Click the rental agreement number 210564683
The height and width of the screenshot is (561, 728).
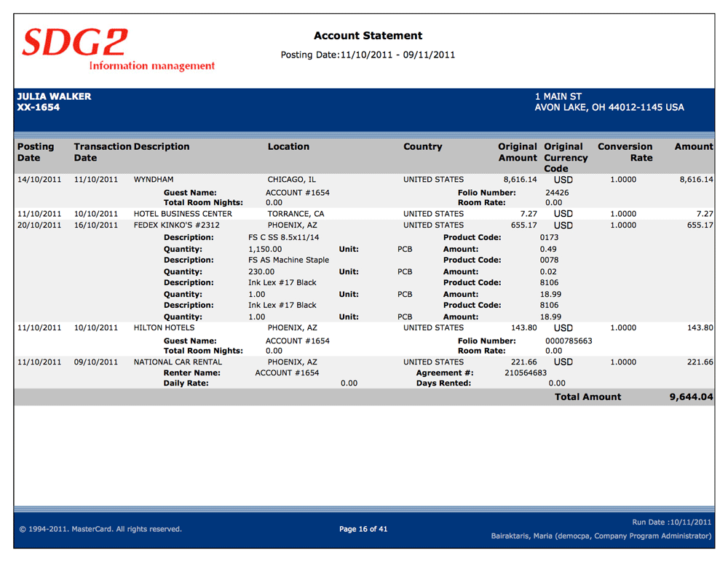526,373
